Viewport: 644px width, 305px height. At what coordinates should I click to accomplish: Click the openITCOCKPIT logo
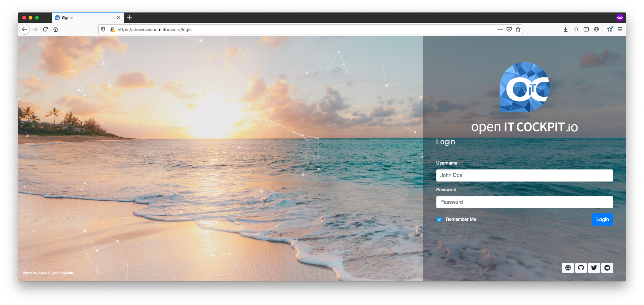(525, 87)
